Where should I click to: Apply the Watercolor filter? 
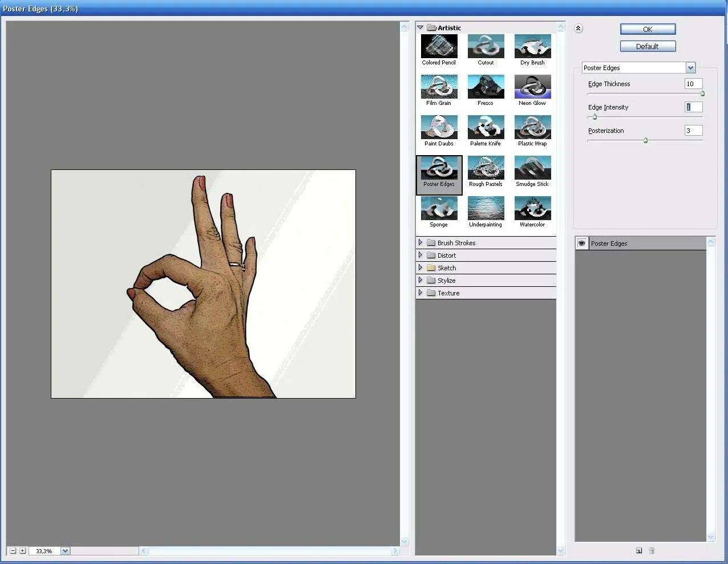click(x=532, y=208)
